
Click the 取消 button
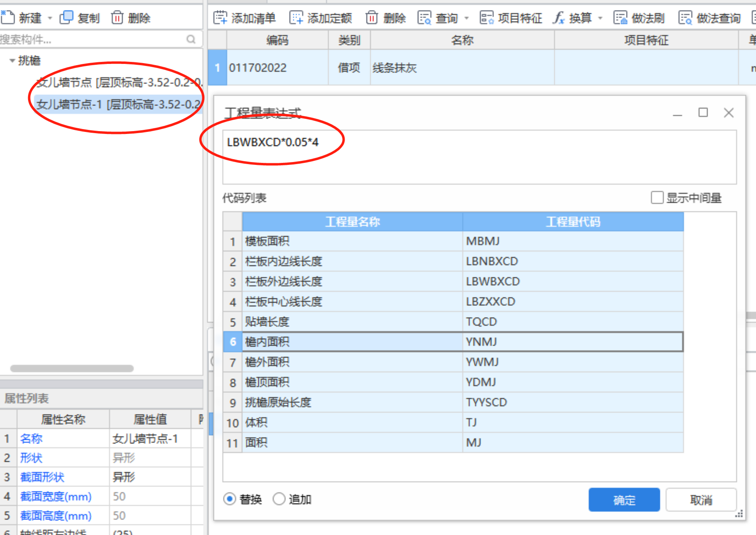pos(701,500)
